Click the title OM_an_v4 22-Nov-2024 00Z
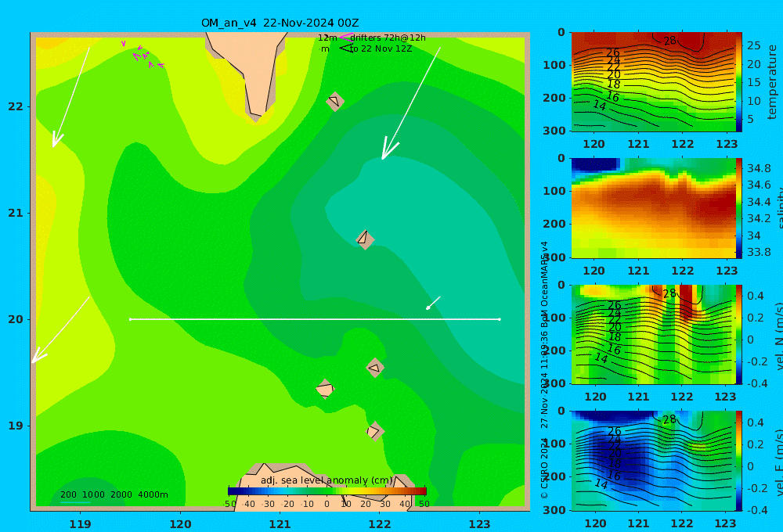This screenshot has width=783, height=532. (280, 23)
